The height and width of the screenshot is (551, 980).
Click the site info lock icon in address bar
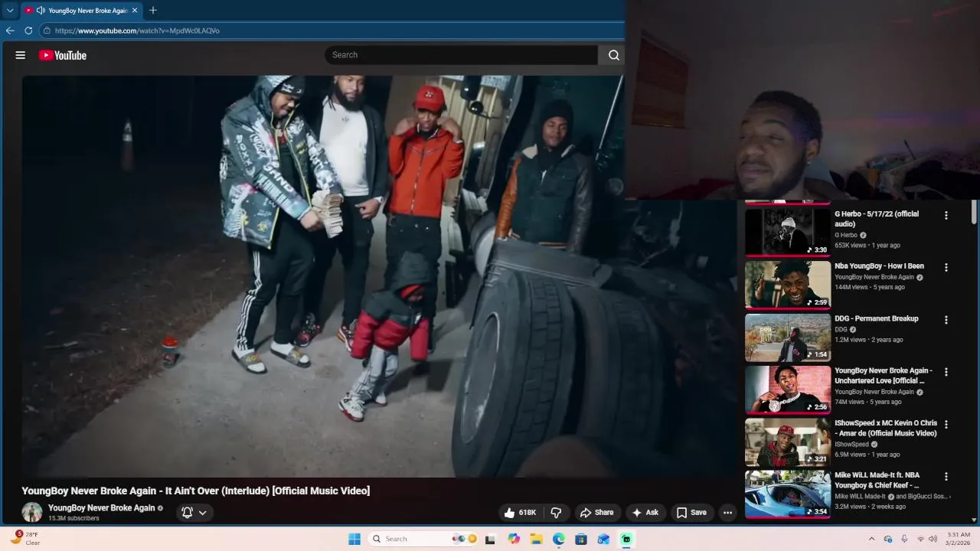click(47, 31)
